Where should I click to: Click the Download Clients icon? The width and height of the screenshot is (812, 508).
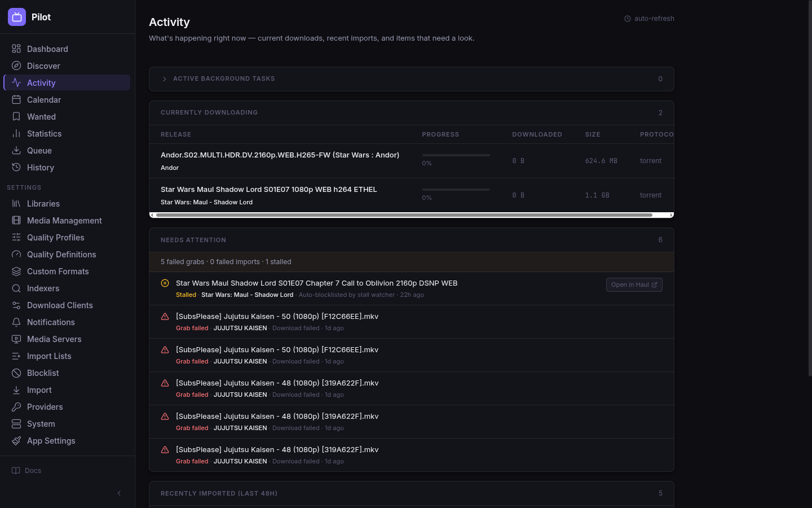tap(16, 305)
